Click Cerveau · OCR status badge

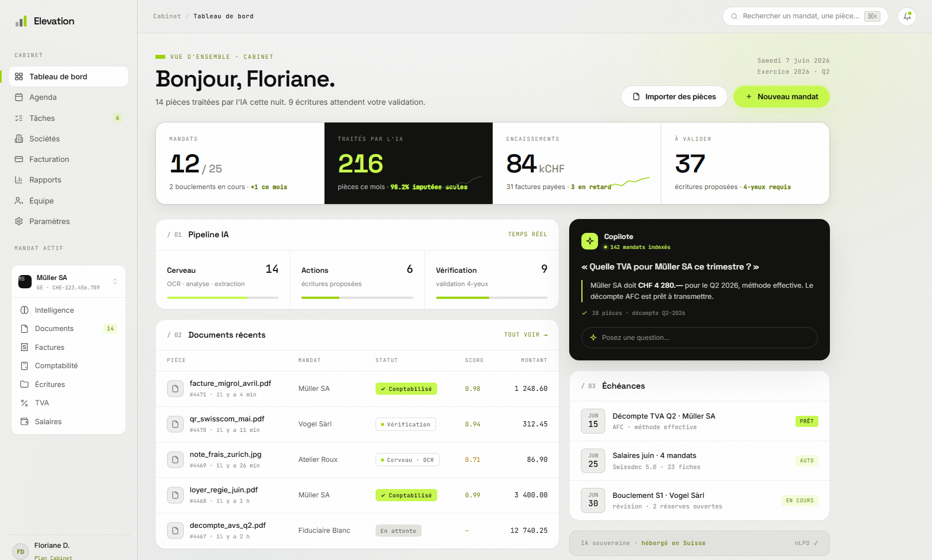[407, 460]
